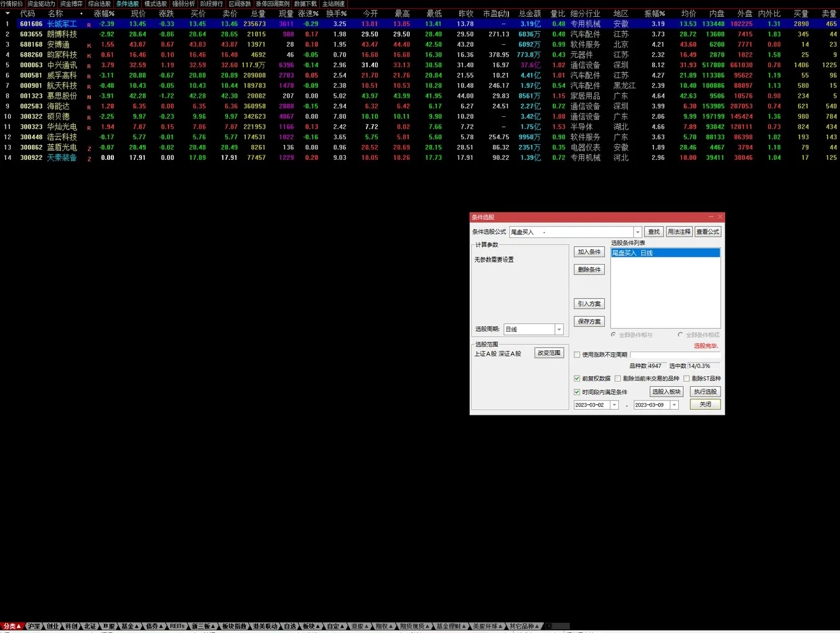The width and height of the screenshot is (840, 633).
Task: Sort by 涨幅% column header
Action: (104, 13)
